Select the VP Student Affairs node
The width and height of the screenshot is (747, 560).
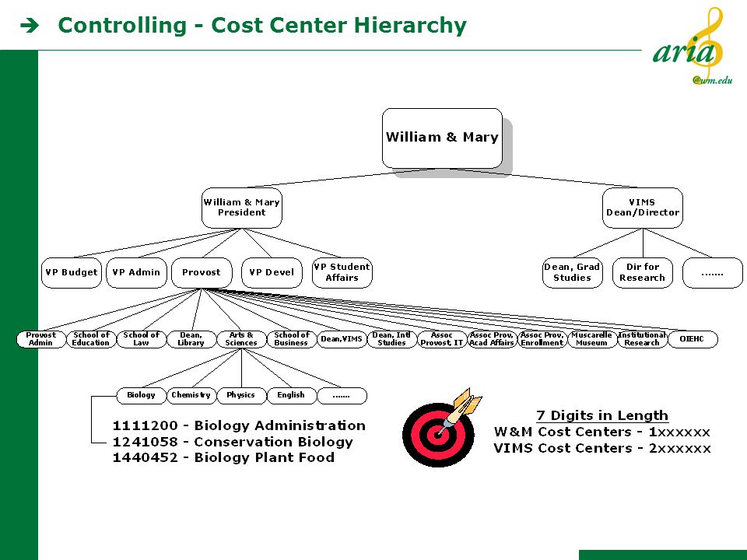click(342, 273)
